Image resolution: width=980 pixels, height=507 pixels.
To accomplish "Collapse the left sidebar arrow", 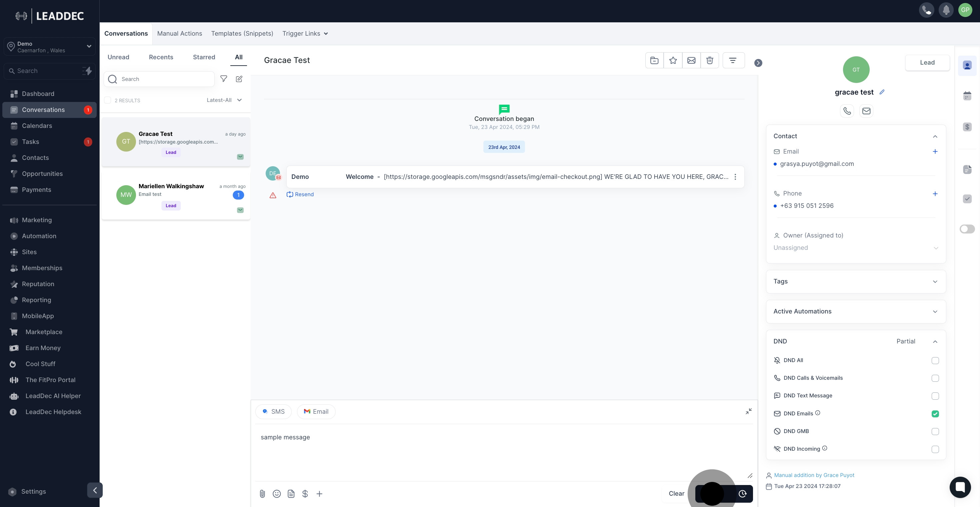I will click(95, 490).
